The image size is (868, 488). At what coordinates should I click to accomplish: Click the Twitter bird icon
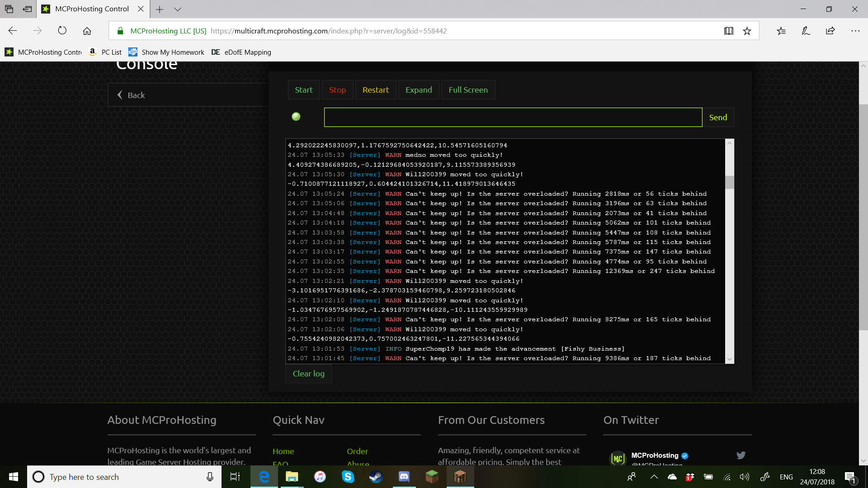point(741,455)
